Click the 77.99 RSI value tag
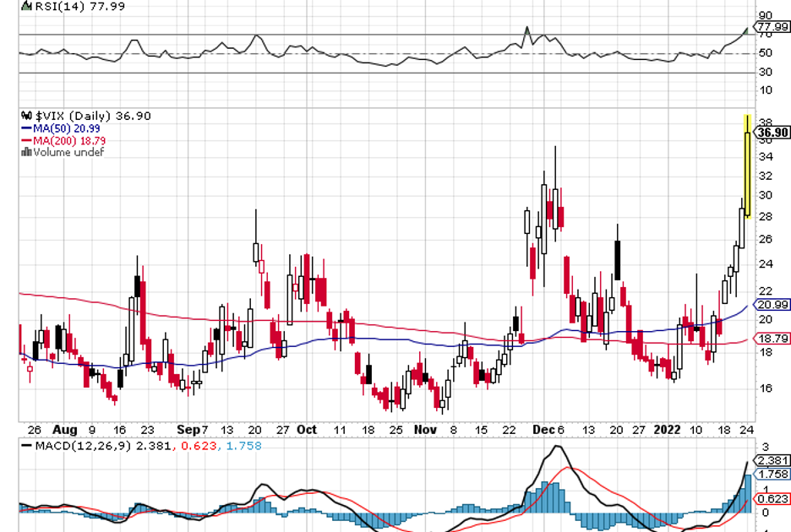 point(773,27)
